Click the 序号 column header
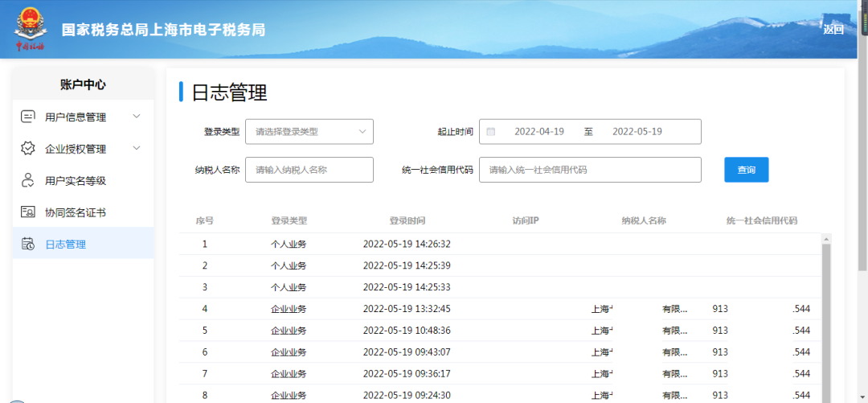Image resolution: width=868 pixels, height=403 pixels. (204, 220)
